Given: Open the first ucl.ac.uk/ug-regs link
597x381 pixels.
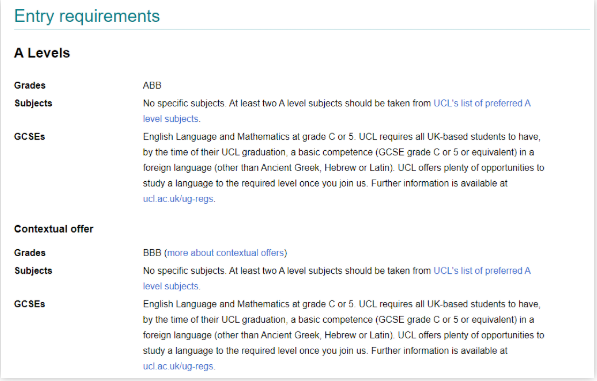Looking at the screenshot, I should (178, 199).
